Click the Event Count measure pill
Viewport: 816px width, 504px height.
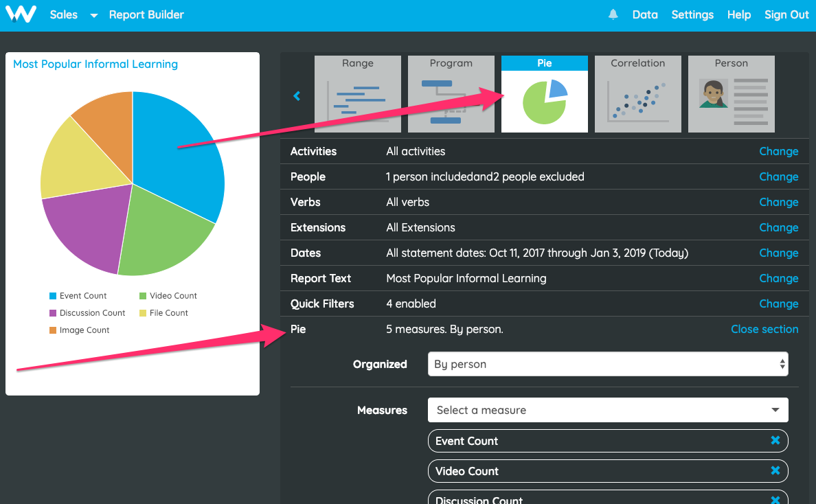coord(608,441)
